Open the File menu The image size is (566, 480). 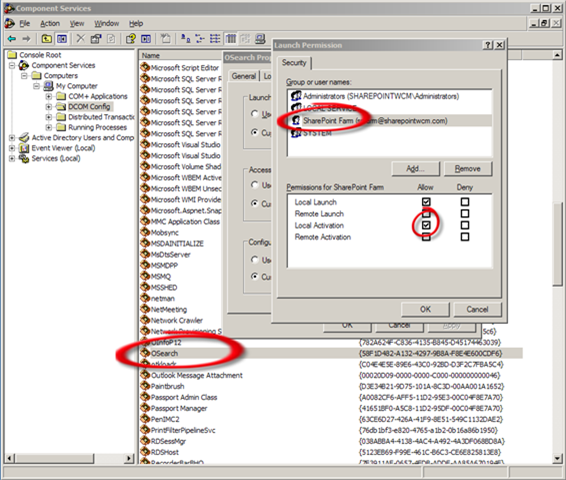pos(25,23)
